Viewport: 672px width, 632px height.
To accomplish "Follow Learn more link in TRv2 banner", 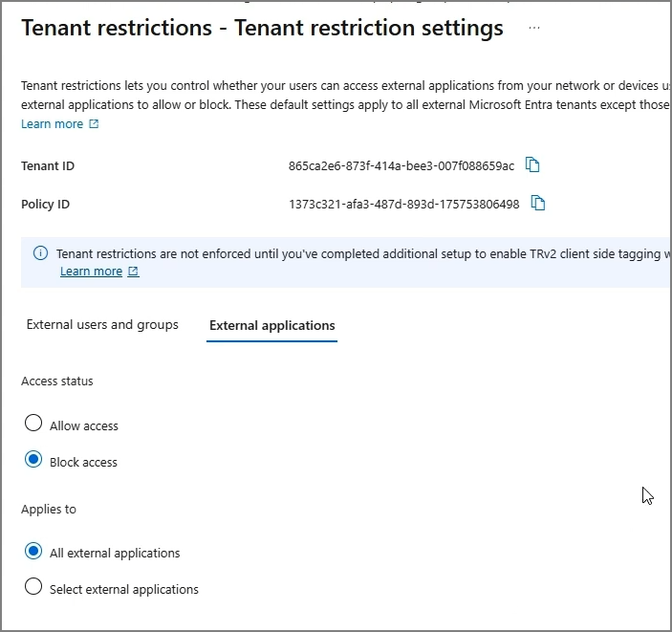I will (91, 272).
